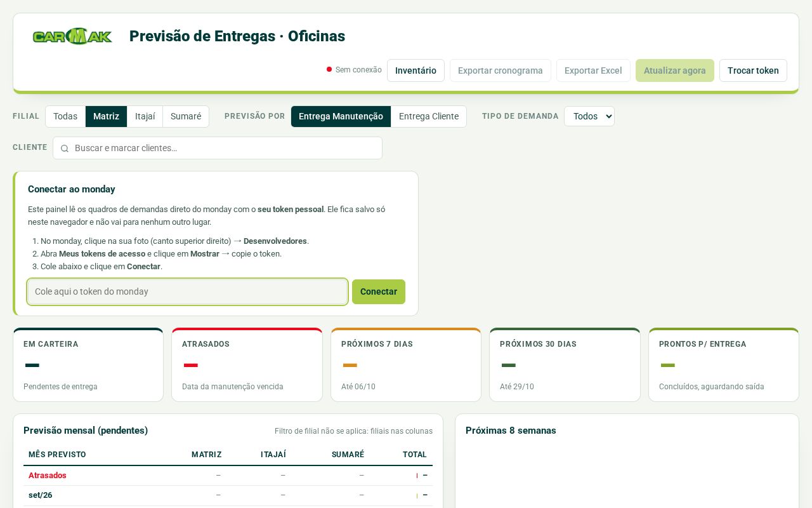Click the Sem conexão status text
This screenshot has height=508, width=812.
click(x=358, y=70)
